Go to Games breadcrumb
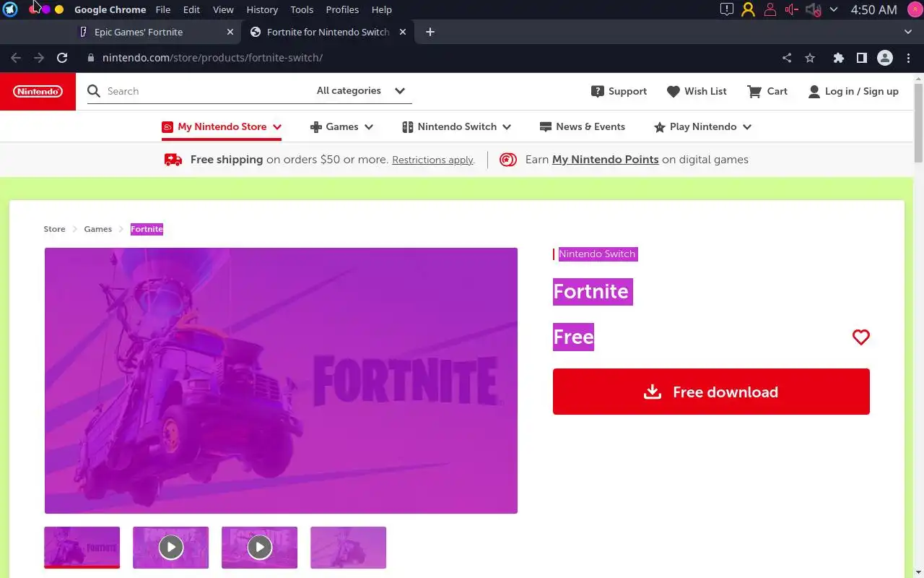Viewport: 924px width, 578px height. 97,229
